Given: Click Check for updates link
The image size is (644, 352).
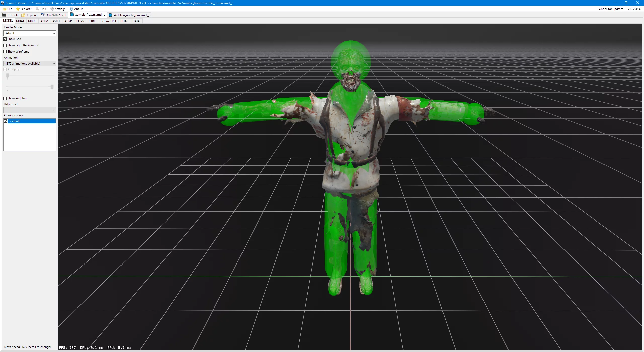Looking at the screenshot, I should 611,9.
